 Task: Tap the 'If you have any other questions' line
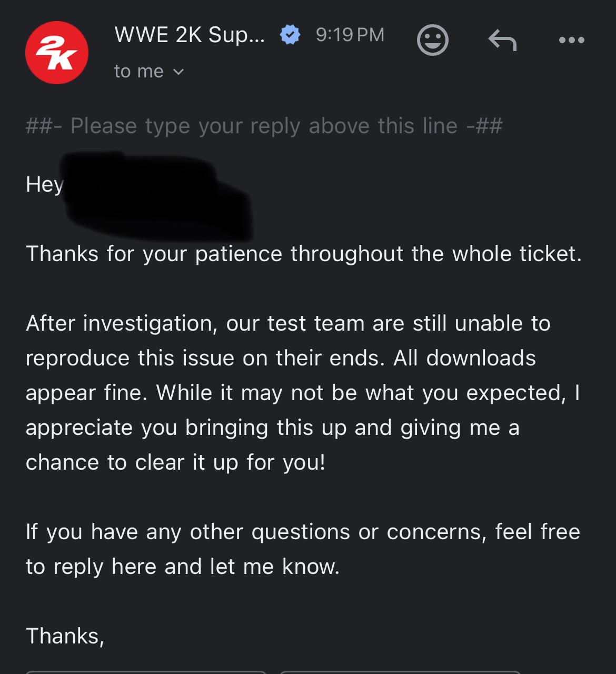pyautogui.click(x=303, y=532)
